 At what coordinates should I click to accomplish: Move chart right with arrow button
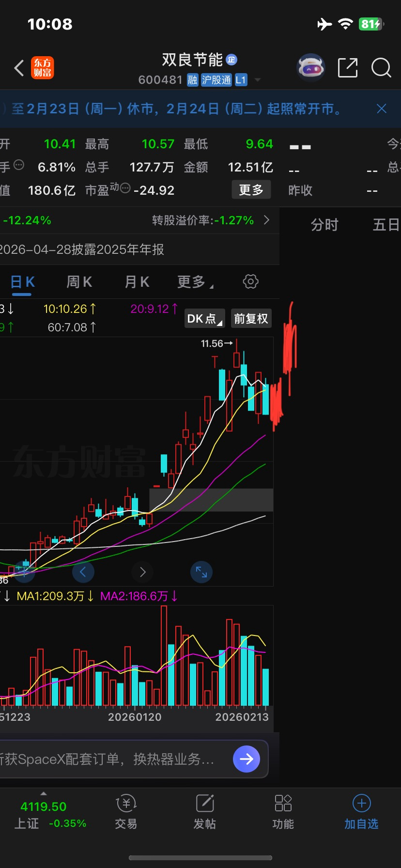click(x=142, y=572)
